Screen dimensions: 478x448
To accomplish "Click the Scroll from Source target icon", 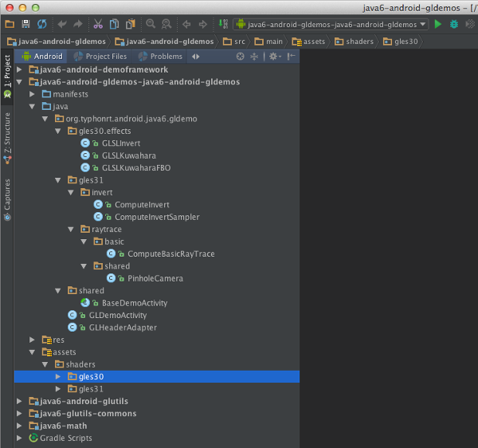I will point(241,57).
